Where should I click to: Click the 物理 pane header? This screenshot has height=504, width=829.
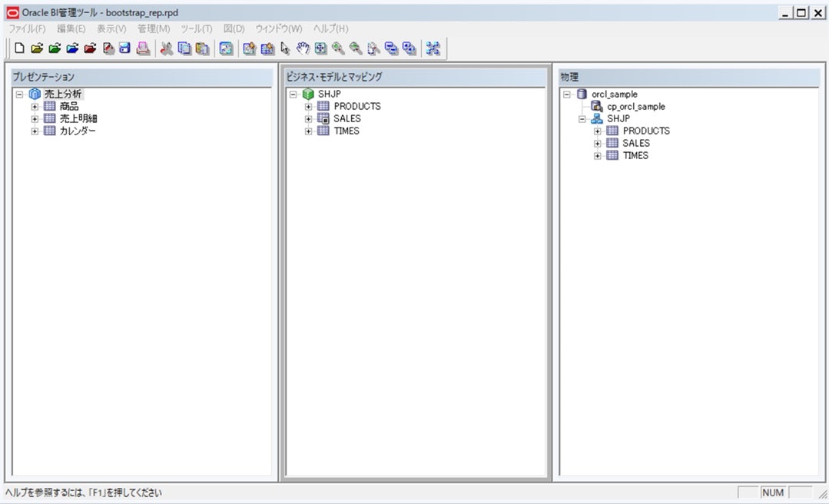(x=689, y=77)
